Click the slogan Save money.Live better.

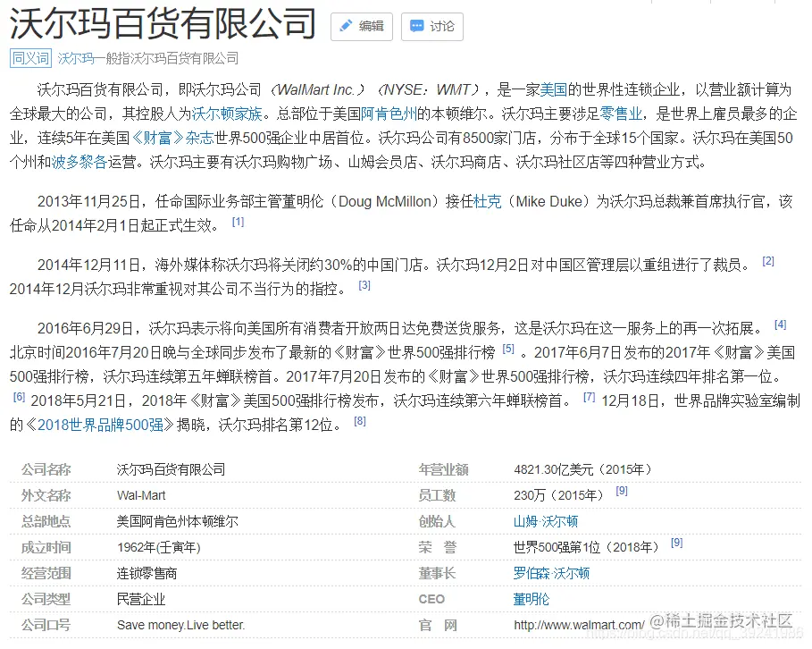point(180,625)
